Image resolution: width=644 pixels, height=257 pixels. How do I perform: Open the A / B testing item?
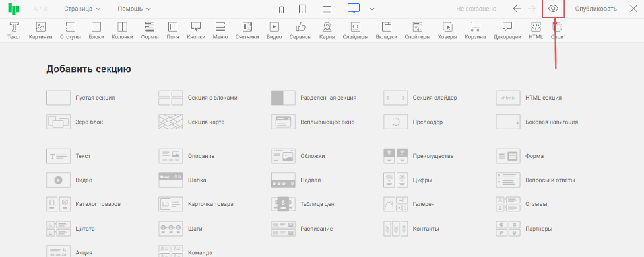click(x=40, y=9)
